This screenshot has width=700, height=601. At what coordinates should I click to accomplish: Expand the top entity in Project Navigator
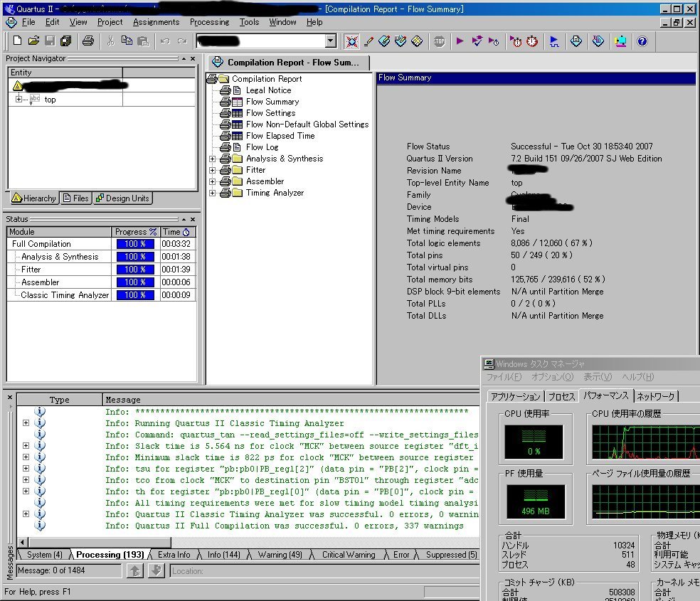pyautogui.click(x=18, y=100)
